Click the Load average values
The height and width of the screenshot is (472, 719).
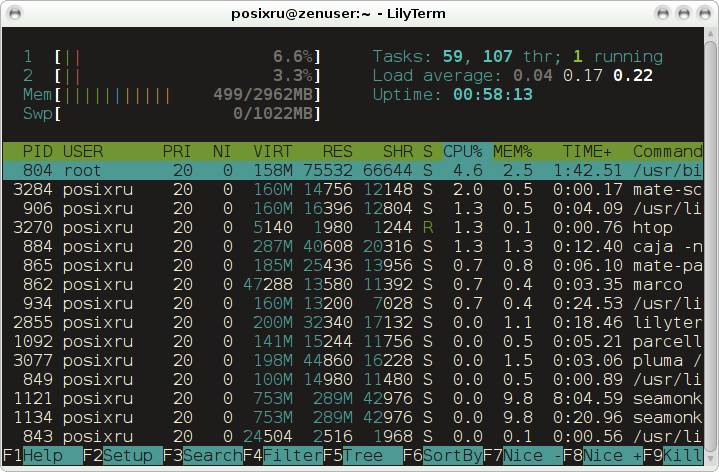point(583,76)
